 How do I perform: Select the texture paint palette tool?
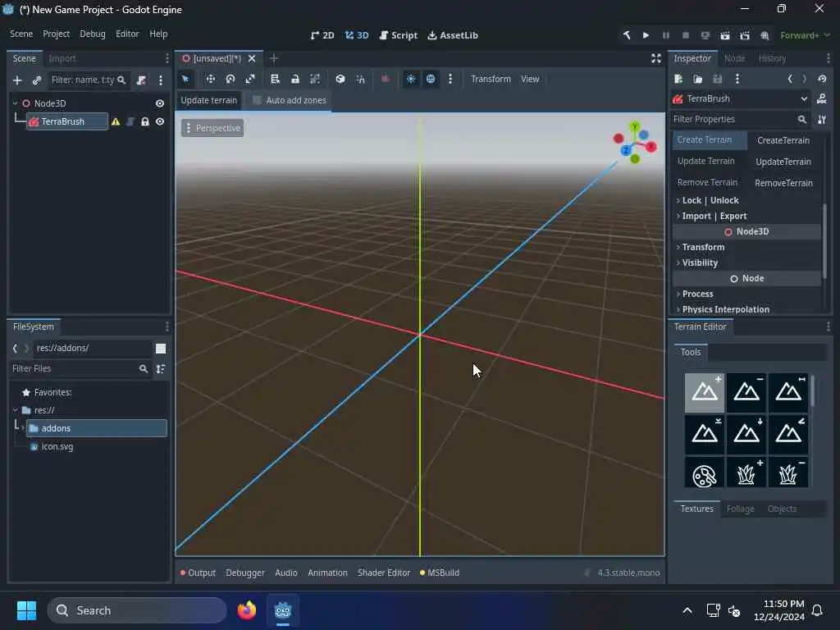(x=705, y=472)
